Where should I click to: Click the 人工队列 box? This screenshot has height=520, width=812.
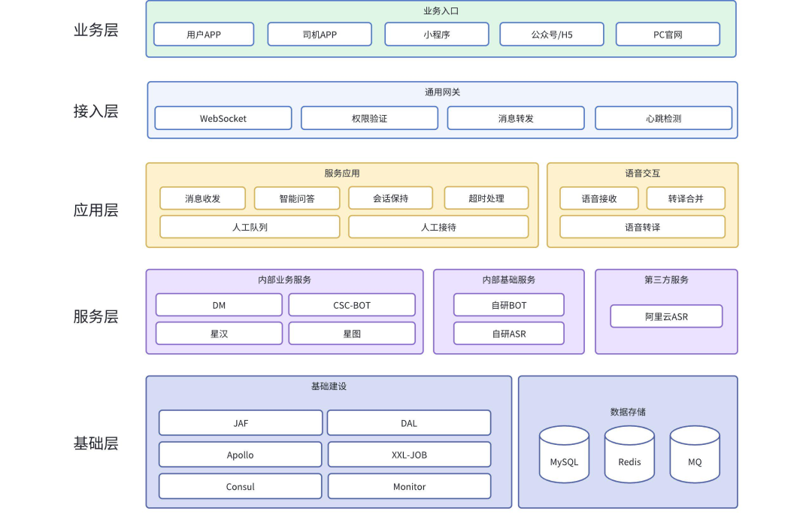pos(250,227)
